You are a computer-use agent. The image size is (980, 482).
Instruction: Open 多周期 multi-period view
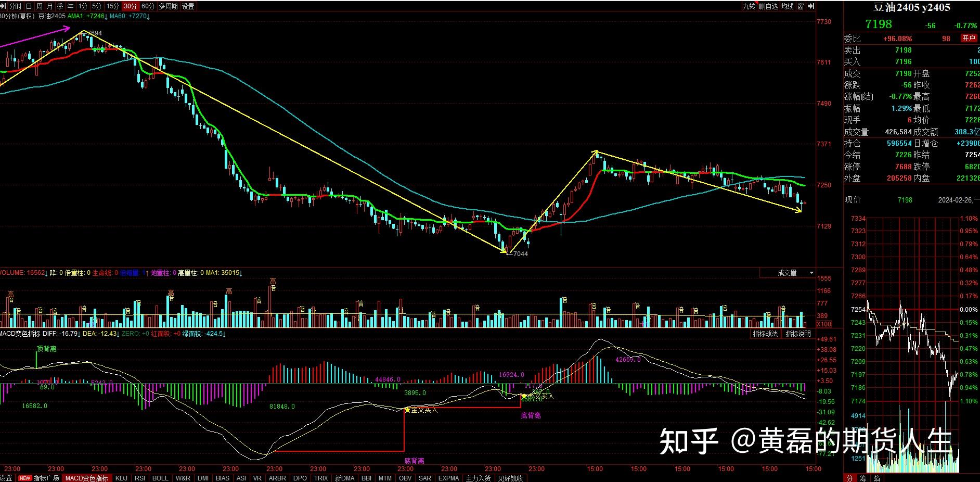[x=168, y=6]
